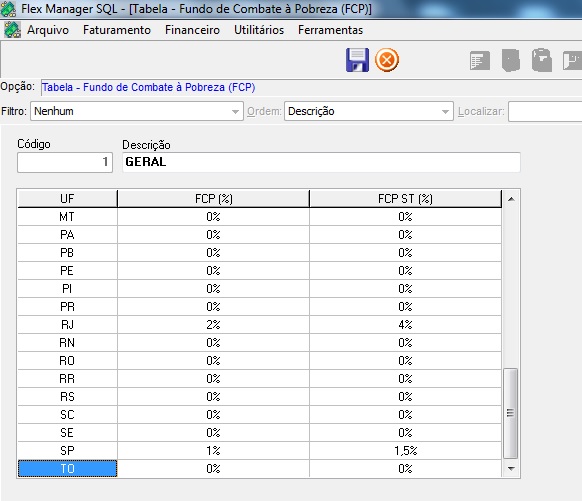
Task: Click the table vertical scrollbar thumb
Action: click(x=511, y=413)
